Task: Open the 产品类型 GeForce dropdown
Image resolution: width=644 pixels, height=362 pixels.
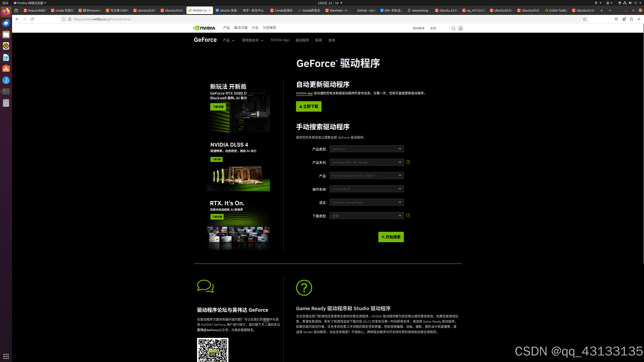Action: (366, 149)
